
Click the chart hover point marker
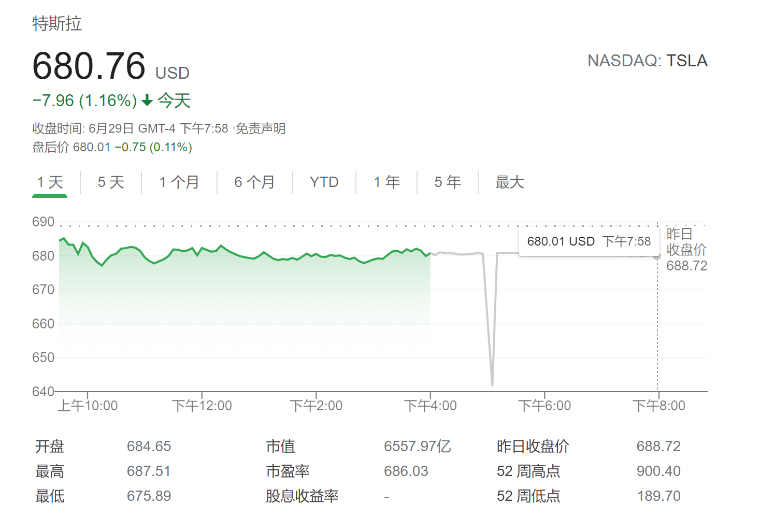click(657, 256)
